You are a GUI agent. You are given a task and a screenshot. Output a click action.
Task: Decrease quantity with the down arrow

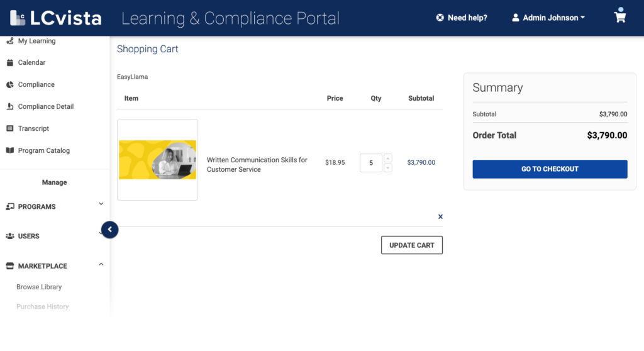(388, 167)
